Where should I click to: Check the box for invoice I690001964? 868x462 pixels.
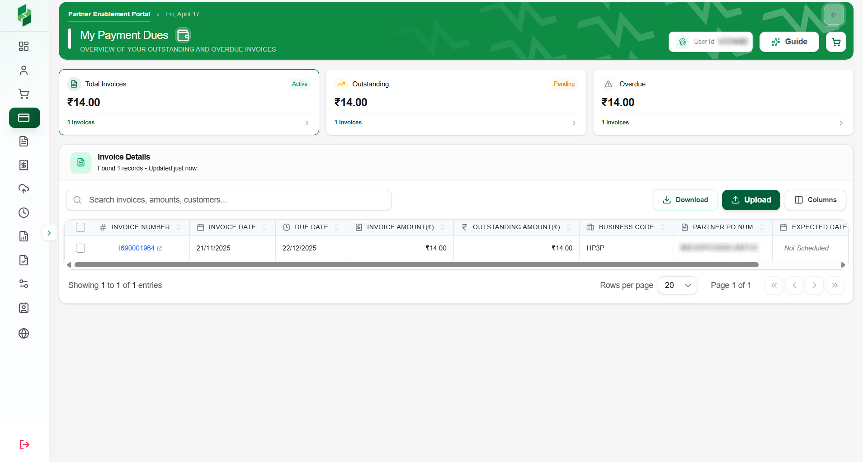click(80, 248)
